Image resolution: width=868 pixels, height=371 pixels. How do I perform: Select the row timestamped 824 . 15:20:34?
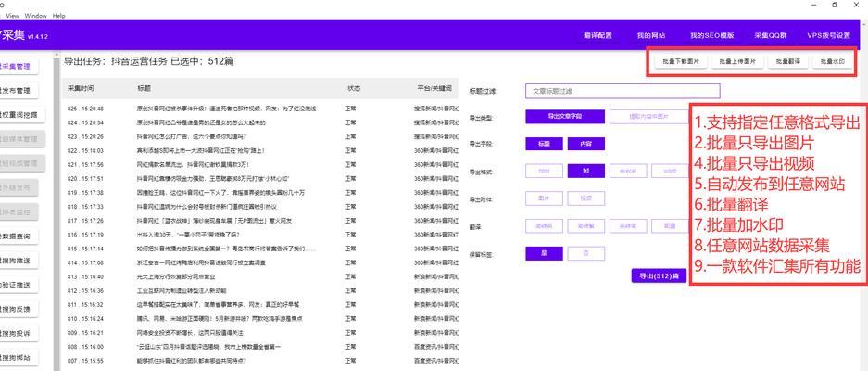260,122
